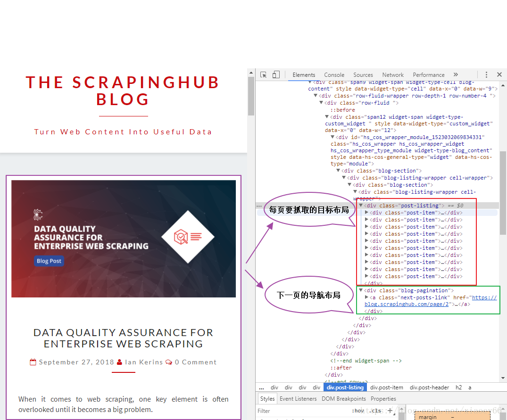The height and width of the screenshot is (420, 507).
Task: Click the Filter styles input field
Action: pos(302,411)
